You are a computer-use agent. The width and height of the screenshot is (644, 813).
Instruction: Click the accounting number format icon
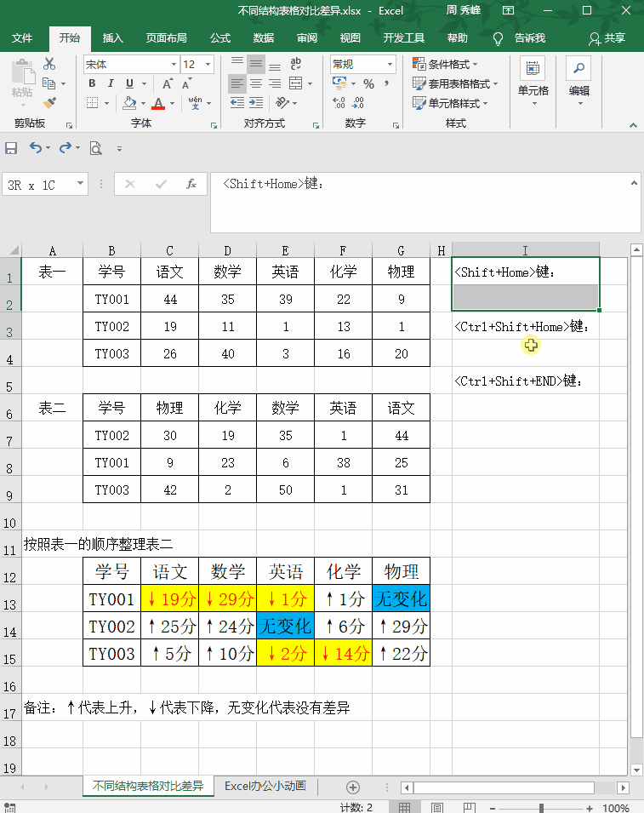(339, 83)
